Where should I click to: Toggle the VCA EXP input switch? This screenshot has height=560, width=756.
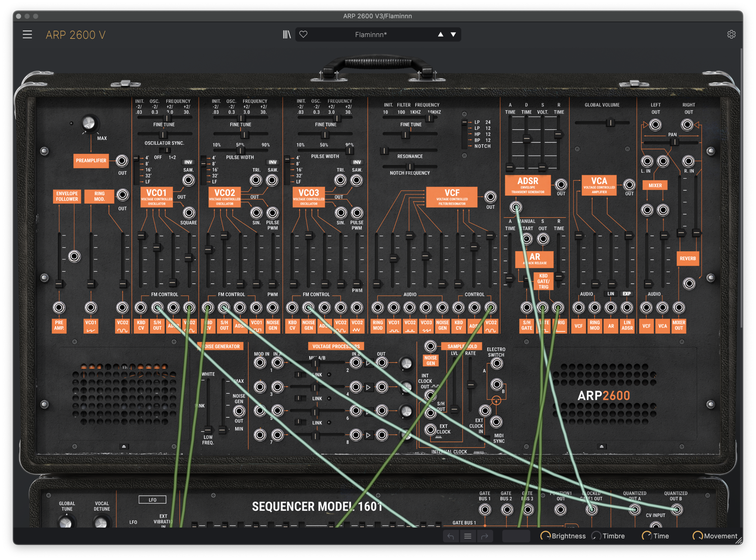[x=627, y=294]
